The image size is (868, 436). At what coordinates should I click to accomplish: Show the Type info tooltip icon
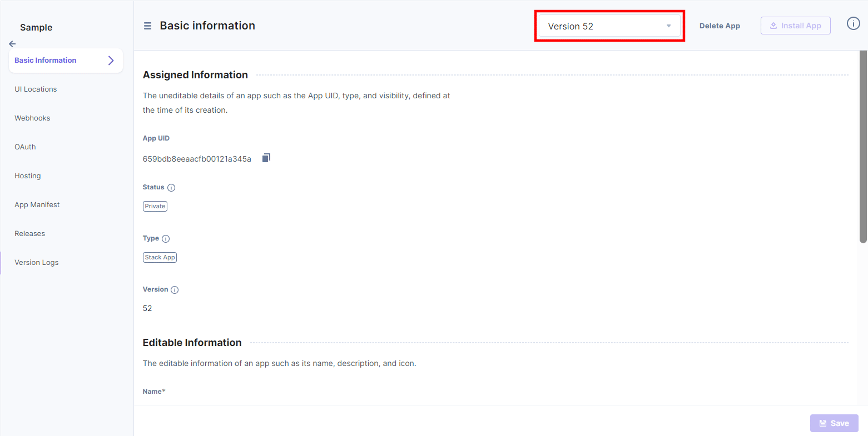[166, 239]
